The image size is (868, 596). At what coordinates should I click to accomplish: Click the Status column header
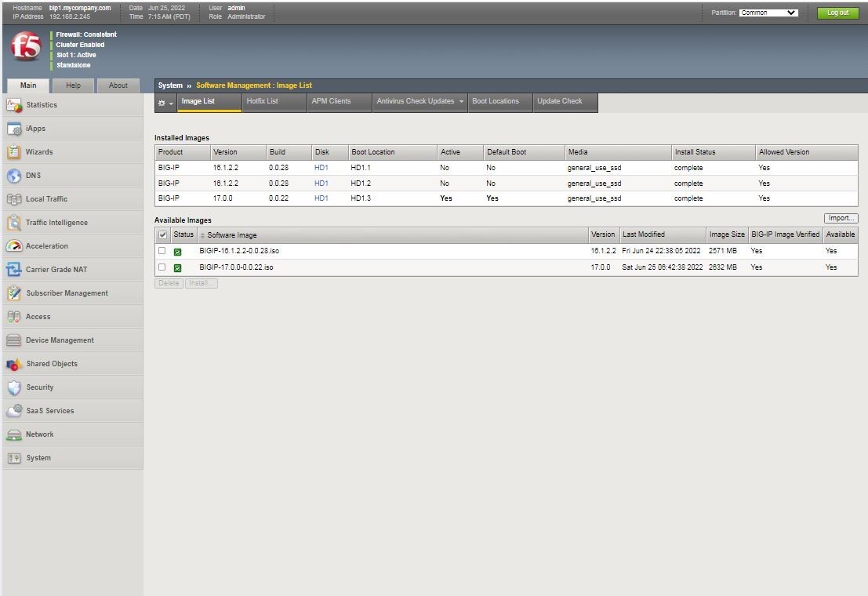(183, 234)
